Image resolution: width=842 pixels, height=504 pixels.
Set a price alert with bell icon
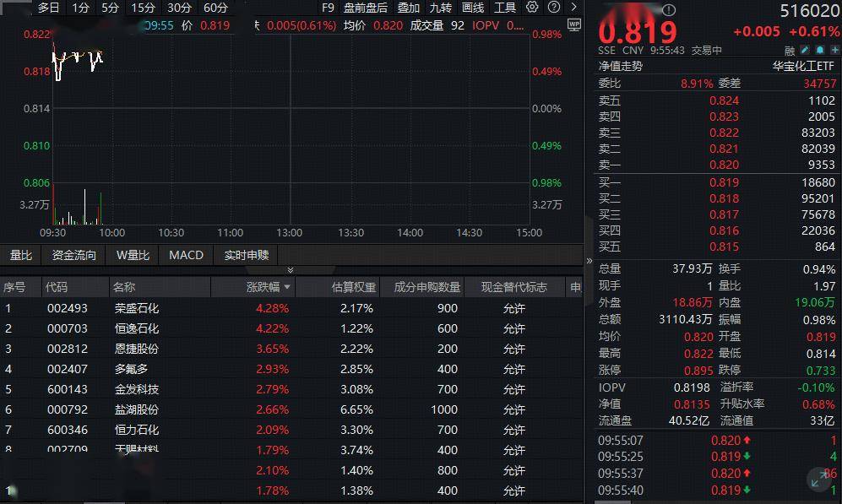820,50
